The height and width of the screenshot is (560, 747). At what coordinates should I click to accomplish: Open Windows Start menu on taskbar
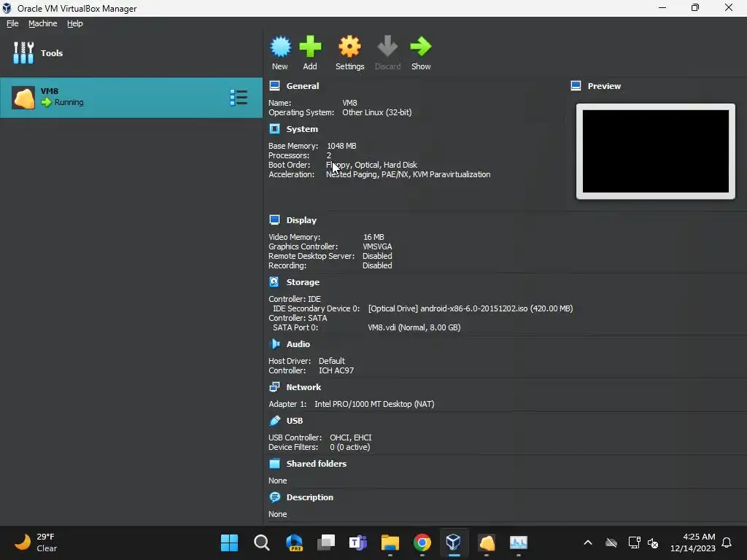(229, 542)
